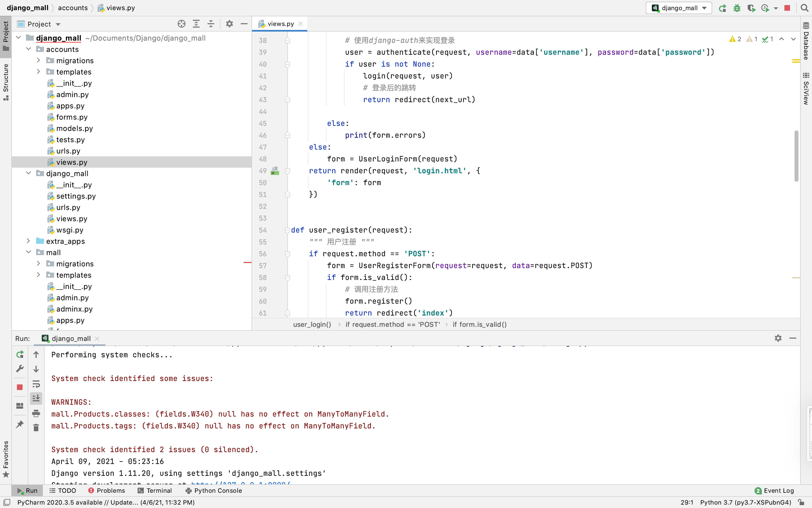812x508 pixels.
Task: Click the yellow warning stripe mark near line 40
Action: point(796,61)
